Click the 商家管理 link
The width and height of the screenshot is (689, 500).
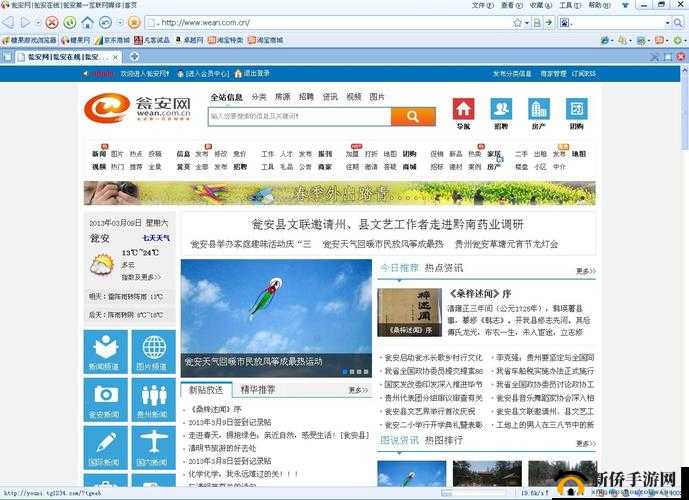click(x=553, y=74)
